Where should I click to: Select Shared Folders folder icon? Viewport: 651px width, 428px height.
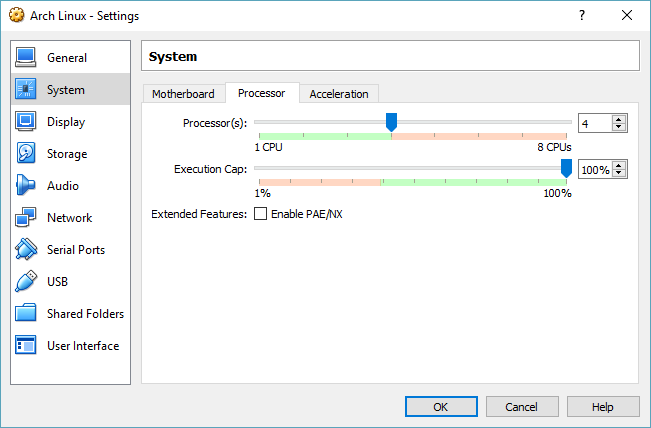pyautogui.click(x=26, y=313)
